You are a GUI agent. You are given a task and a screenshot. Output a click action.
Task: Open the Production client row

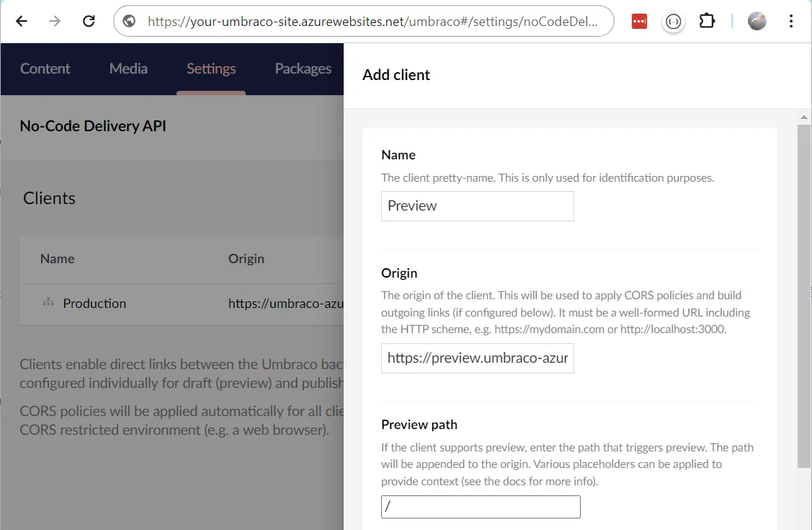tap(94, 304)
